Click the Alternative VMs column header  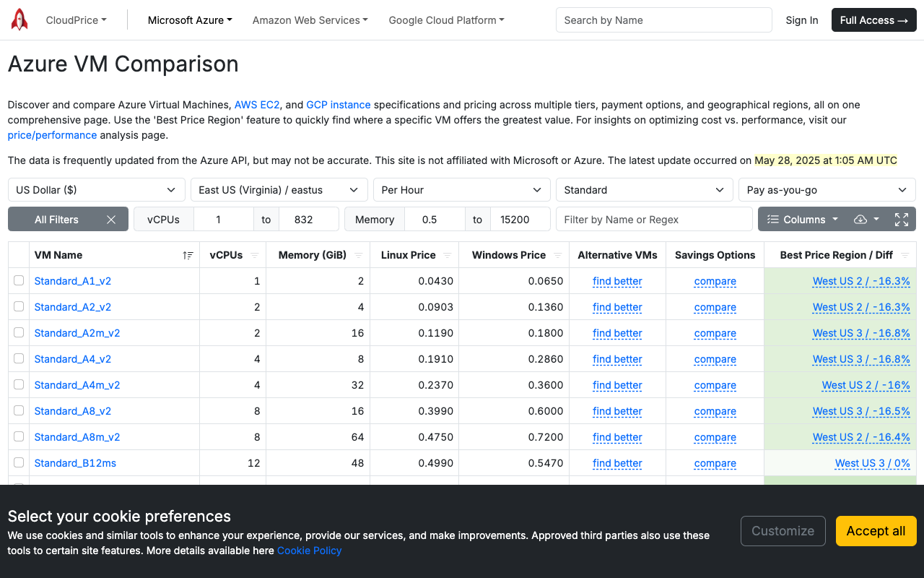(x=617, y=255)
